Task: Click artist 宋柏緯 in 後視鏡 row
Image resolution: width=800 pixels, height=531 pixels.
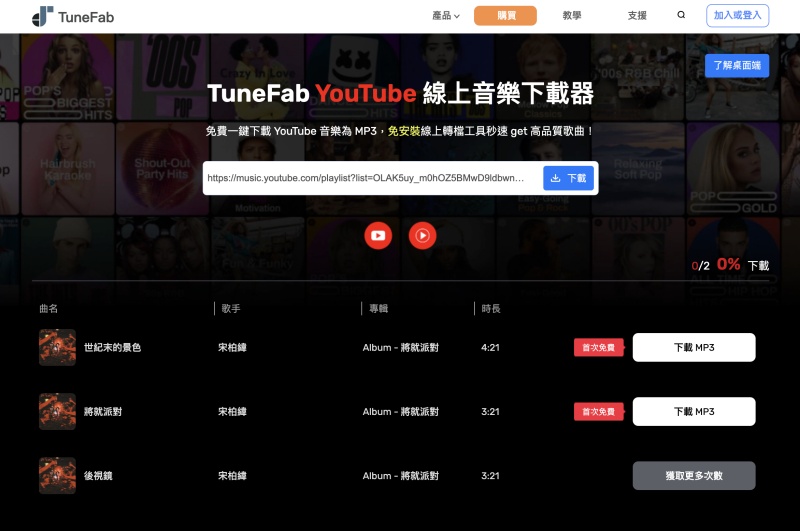Action: pos(232,476)
